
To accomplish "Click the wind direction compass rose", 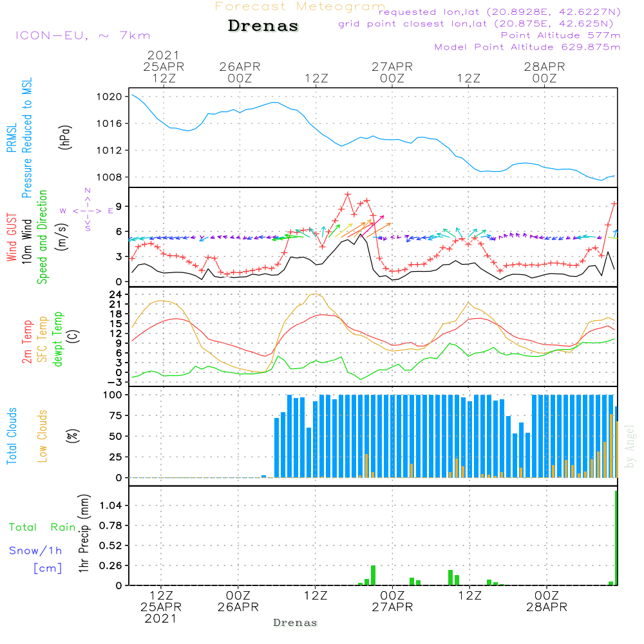I will click(x=88, y=211).
